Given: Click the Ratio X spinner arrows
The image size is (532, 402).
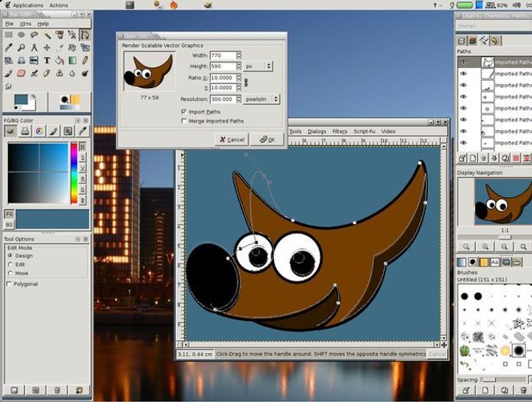Looking at the screenshot, I should [x=239, y=78].
